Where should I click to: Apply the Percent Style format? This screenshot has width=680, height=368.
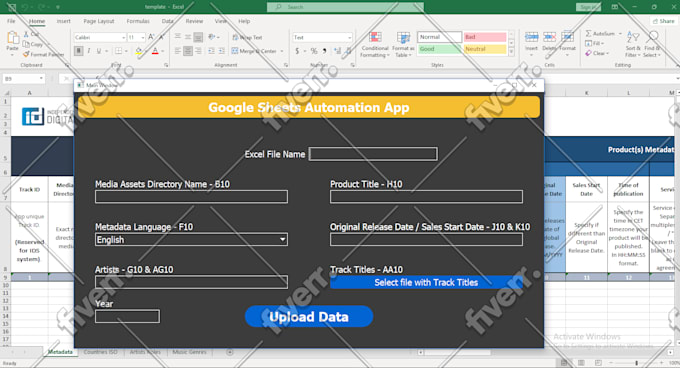(314, 51)
